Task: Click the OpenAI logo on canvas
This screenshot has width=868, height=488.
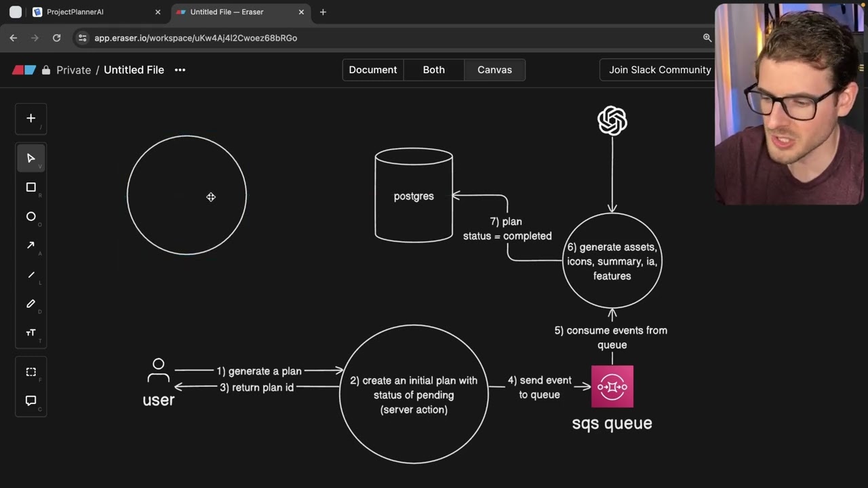Action: (612, 121)
